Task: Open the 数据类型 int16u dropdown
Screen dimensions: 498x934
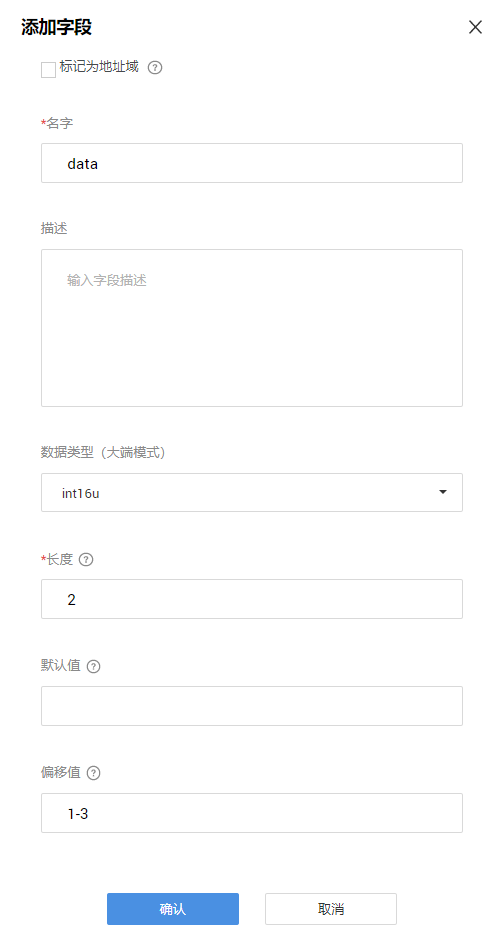Action: click(x=252, y=493)
